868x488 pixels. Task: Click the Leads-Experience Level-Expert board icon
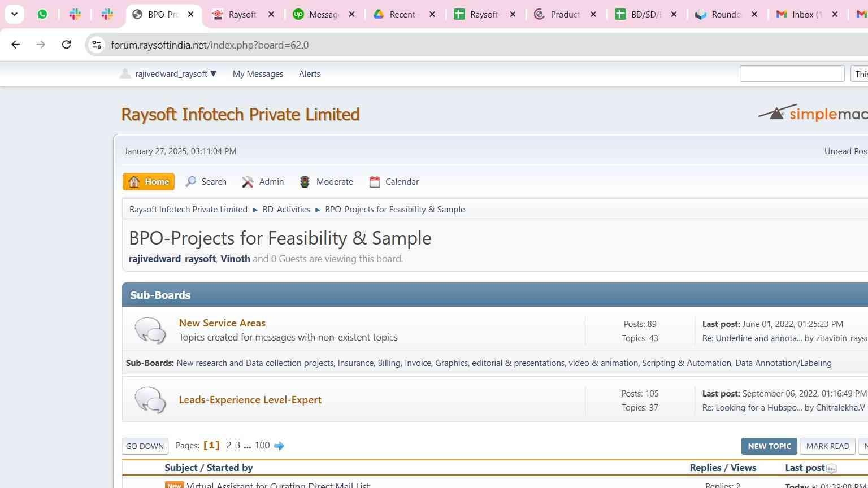tap(150, 400)
